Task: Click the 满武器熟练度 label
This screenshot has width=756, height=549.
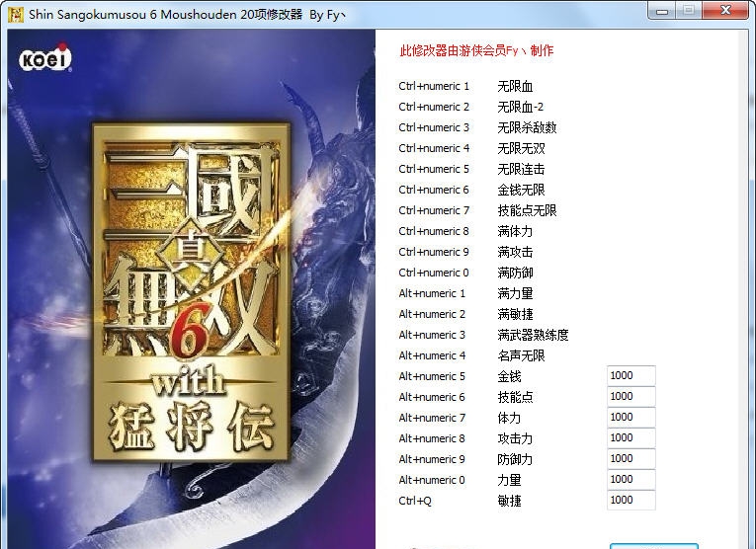Action: coord(533,335)
